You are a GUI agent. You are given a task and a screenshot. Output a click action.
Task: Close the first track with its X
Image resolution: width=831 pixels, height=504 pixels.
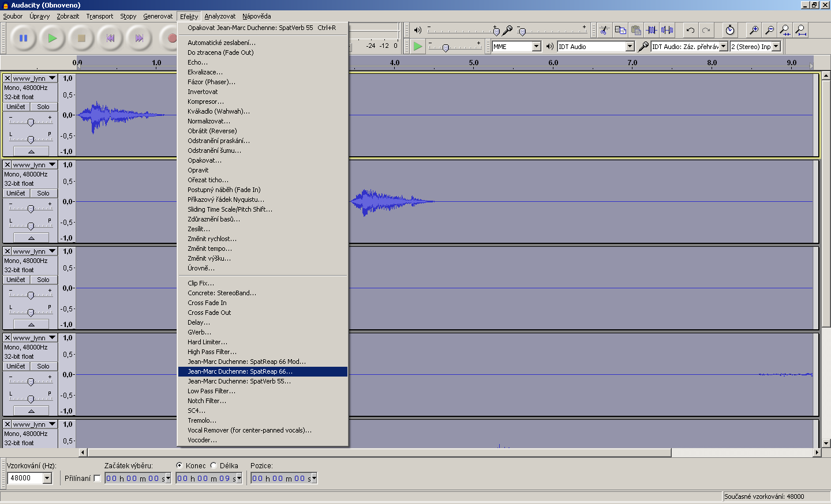click(8, 78)
